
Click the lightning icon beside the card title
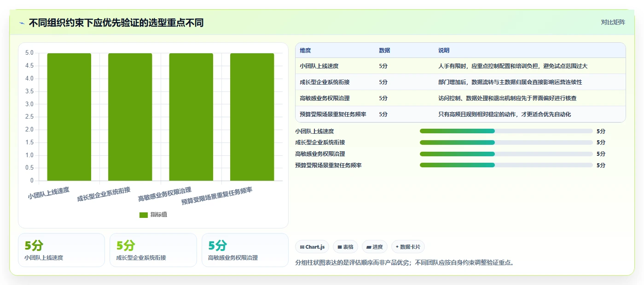click(x=22, y=23)
